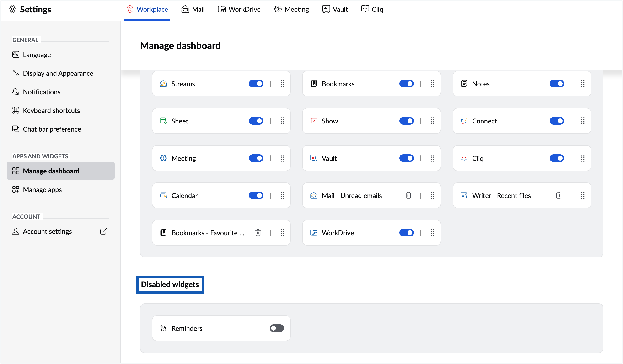Viewport: 623px width, 364px height.
Task: Click the drag handle on Streams card
Action: click(282, 84)
